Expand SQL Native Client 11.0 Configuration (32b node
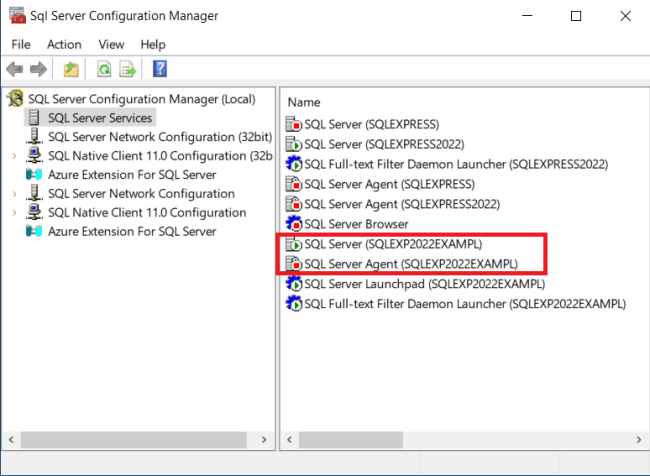 (x=15, y=156)
